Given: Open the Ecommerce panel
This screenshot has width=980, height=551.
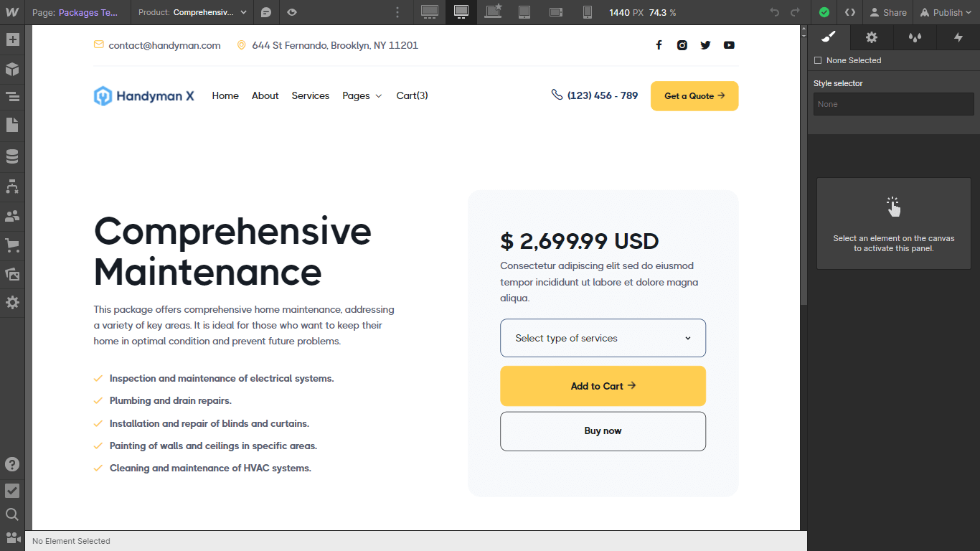Looking at the screenshot, I should pyautogui.click(x=12, y=245).
